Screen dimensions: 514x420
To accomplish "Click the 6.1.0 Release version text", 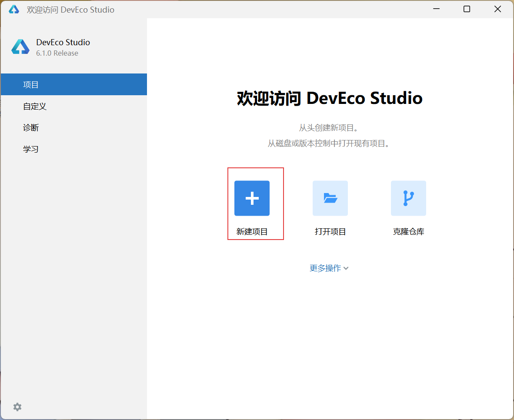I will tap(57, 53).
